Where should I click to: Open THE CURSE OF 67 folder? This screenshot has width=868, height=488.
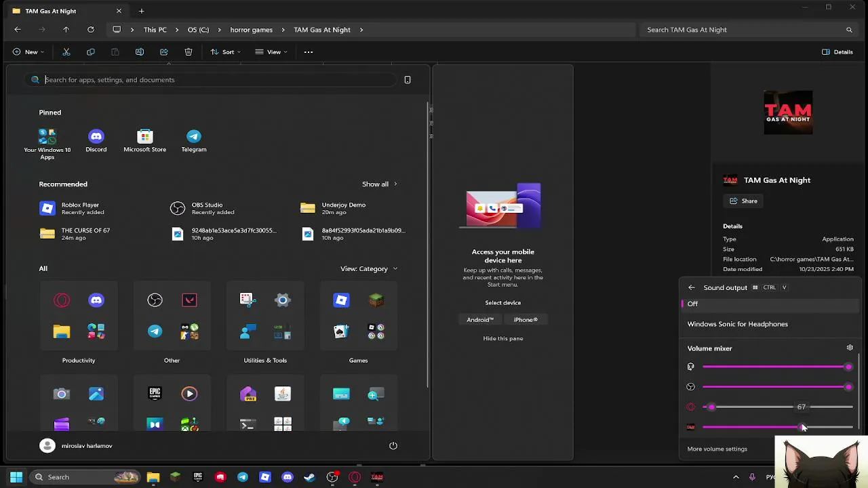(85, 234)
